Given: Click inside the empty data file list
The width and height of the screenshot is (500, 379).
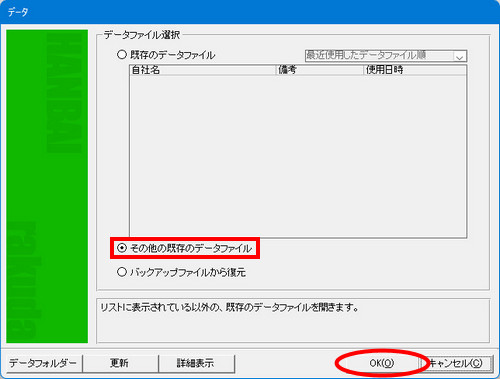Looking at the screenshot, I should click(298, 156).
